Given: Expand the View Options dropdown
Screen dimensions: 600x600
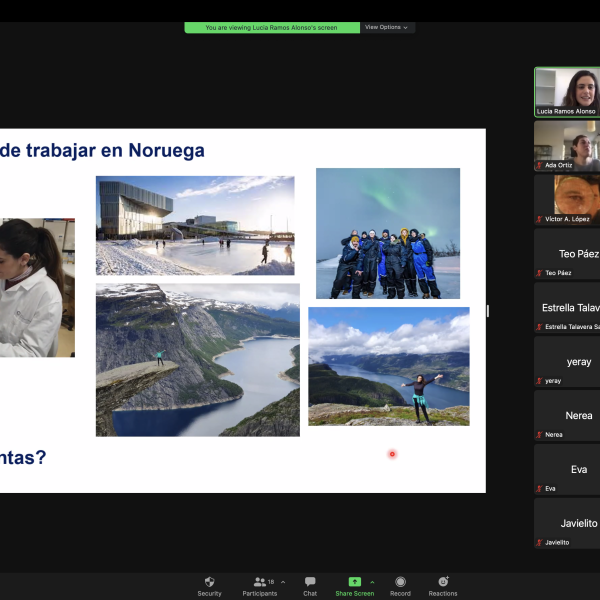Looking at the screenshot, I should [387, 27].
